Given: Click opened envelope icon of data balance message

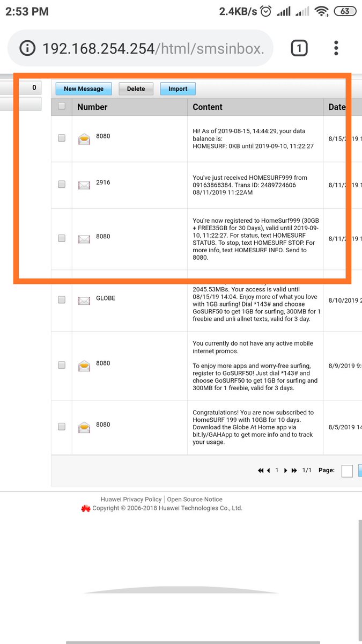Looking at the screenshot, I should coord(84,139).
